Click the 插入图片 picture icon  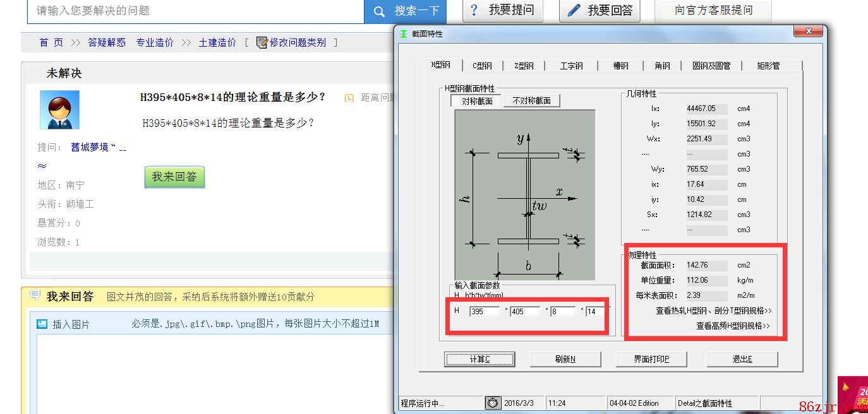pos(42,324)
